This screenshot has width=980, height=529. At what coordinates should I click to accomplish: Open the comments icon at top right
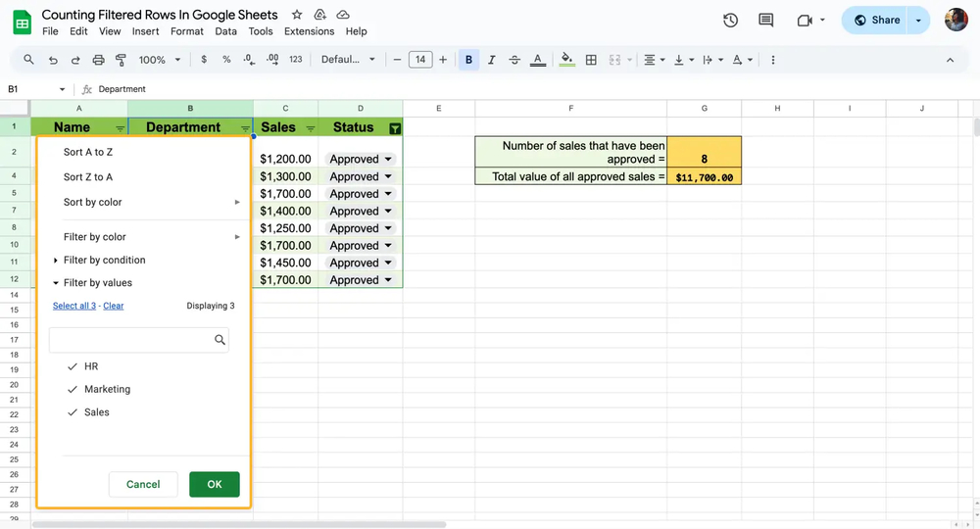pyautogui.click(x=765, y=21)
